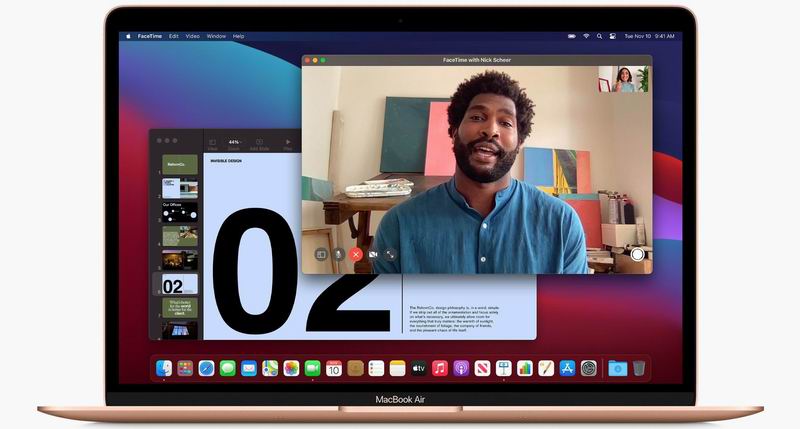Turn off the camera in FaceTime
Image resolution: width=800 pixels, height=429 pixels.
pos(373,254)
